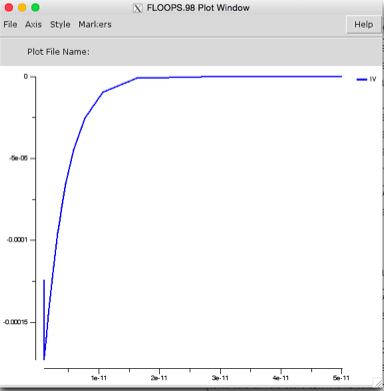The height and width of the screenshot is (391, 385).
Task: Click the window resize grip corner
Action: click(x=377, y=382)
